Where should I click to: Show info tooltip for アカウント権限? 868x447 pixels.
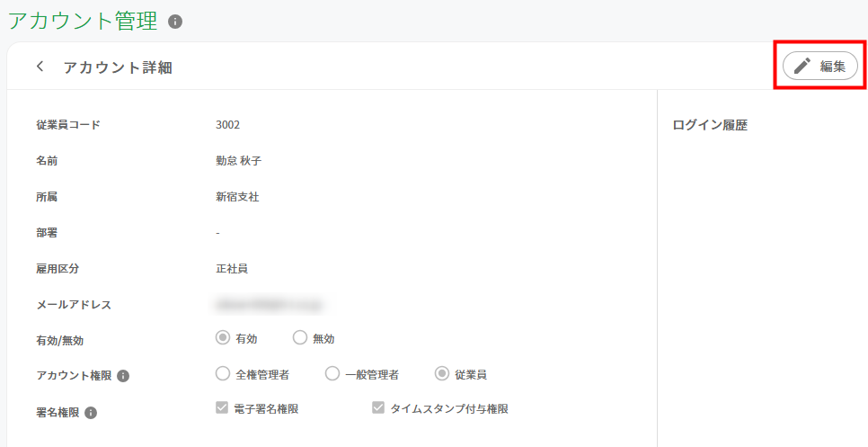coord(123,376)
